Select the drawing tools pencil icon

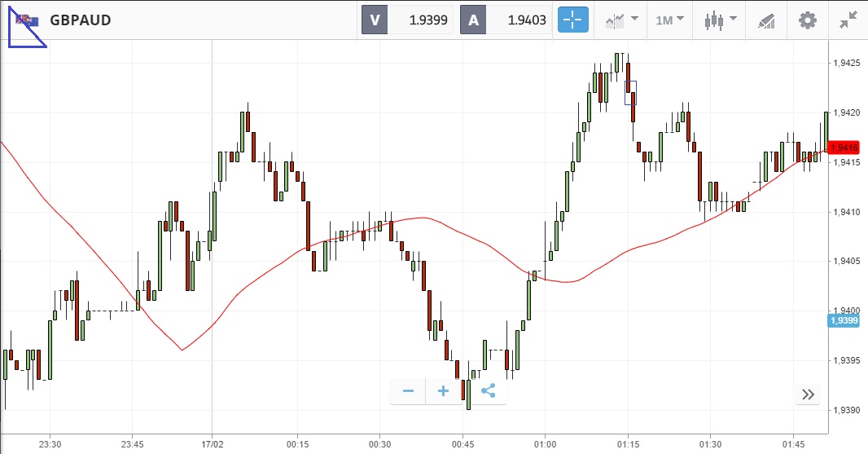[x=766, y=20]
